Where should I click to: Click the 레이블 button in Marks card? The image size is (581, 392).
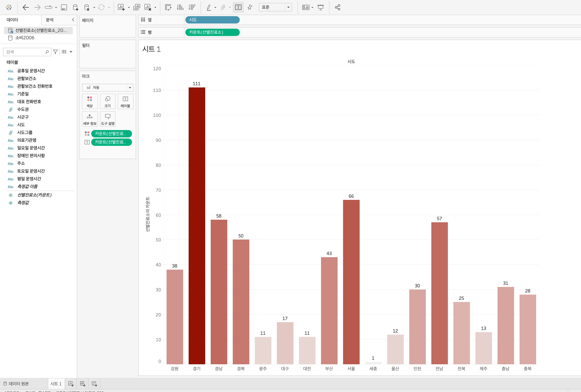pyautogui.click(x=125, y=101)
